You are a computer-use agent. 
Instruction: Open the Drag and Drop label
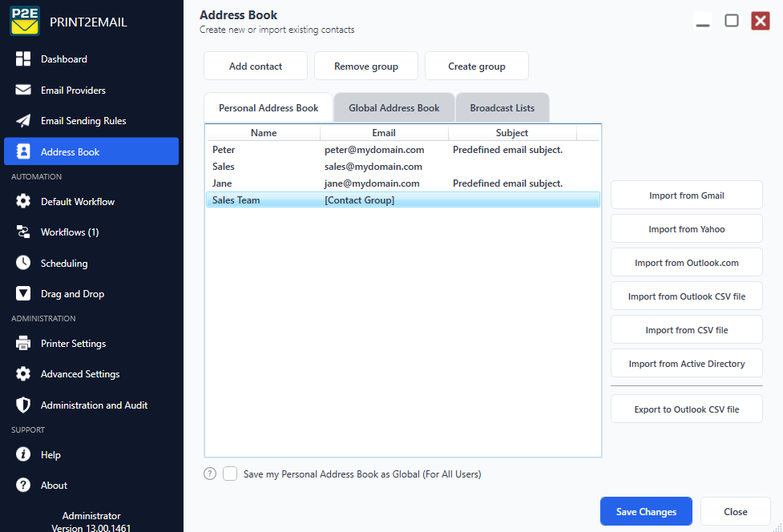point(72,294)
